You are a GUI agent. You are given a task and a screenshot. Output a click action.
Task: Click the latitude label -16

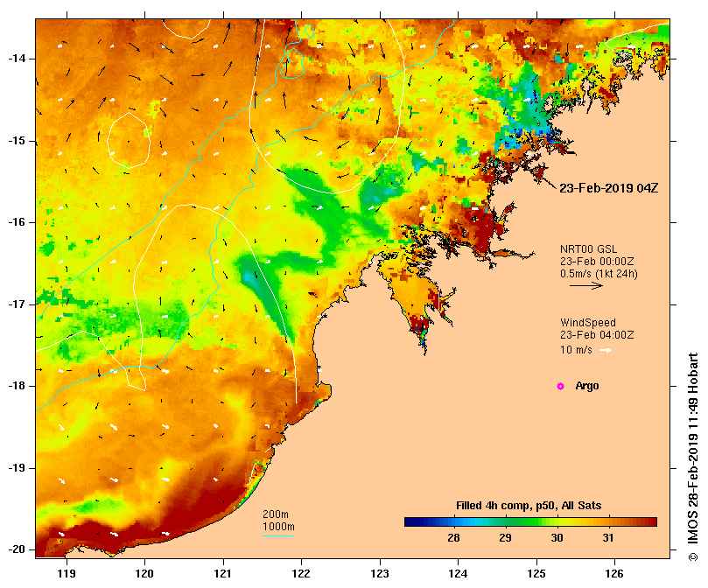click(17, 222)
